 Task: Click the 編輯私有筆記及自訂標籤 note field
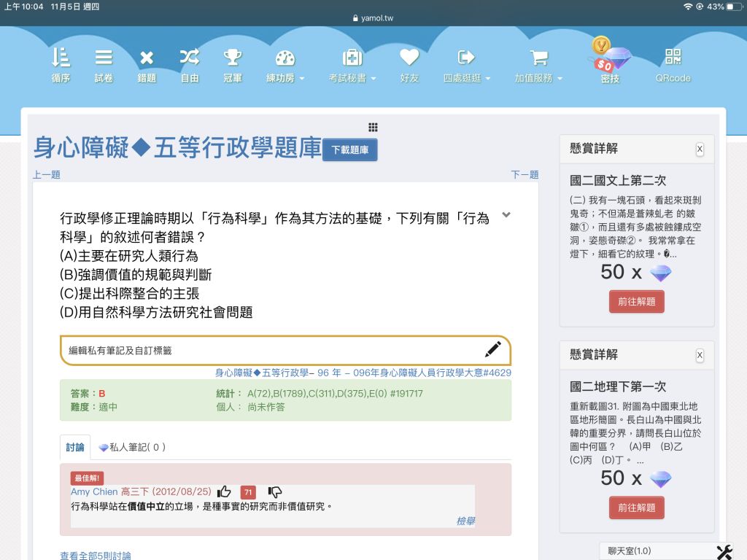[x=270, y=351]
